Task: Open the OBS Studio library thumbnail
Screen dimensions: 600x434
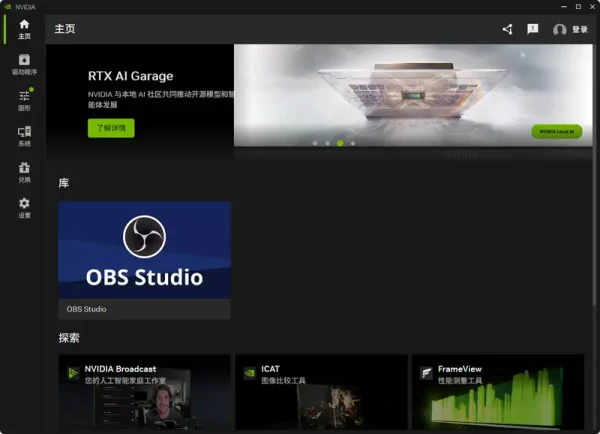Action: click(x=145, y=250)
